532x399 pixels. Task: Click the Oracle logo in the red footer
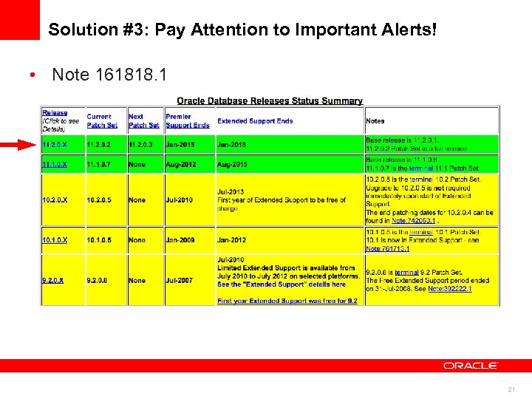[470, 366]
